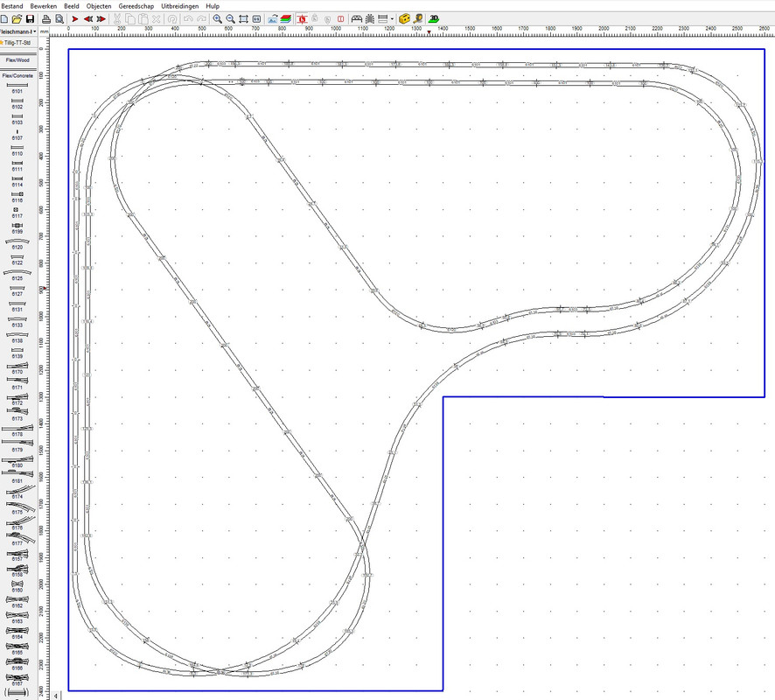Screen dimensions: 775x700
Task: Click the red double-right arrow icon
Action: point(101,18)
